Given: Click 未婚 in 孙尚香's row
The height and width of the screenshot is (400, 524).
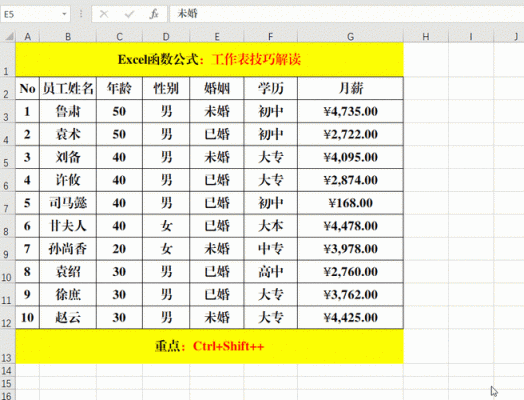Looking at the screenshot, I should [217, 249].
